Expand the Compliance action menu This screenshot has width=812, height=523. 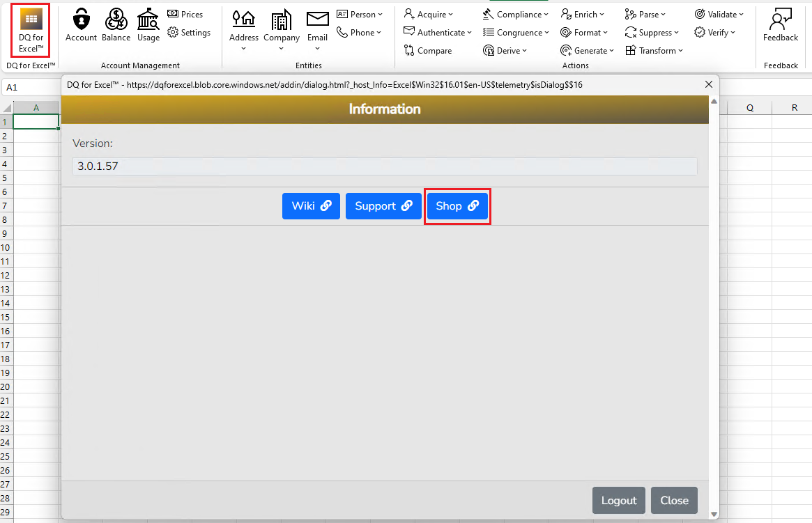pyautogui.click(x=515, y=15)
